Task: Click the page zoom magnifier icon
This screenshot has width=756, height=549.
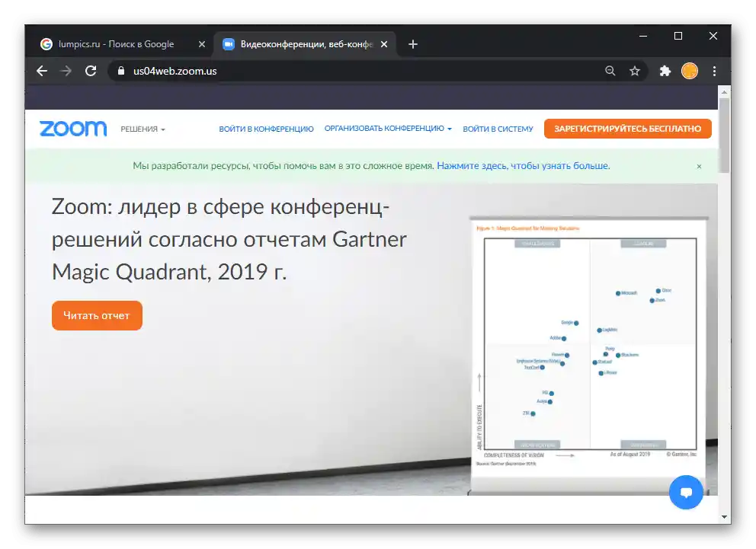Action: 610,71
